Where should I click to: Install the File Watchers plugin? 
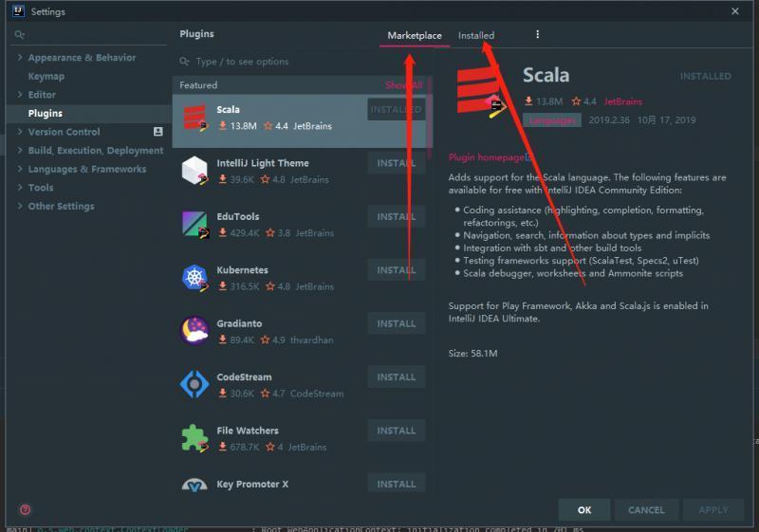tap(396, 431)
